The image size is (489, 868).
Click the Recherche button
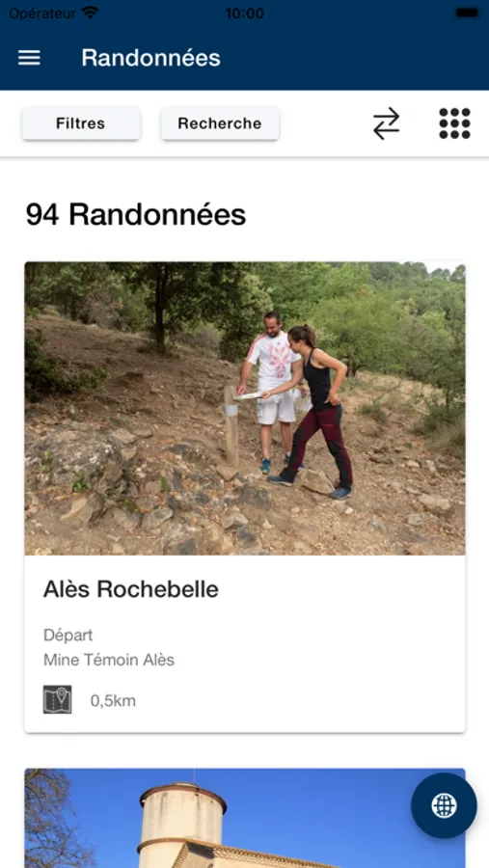click(x=220, y=123)
